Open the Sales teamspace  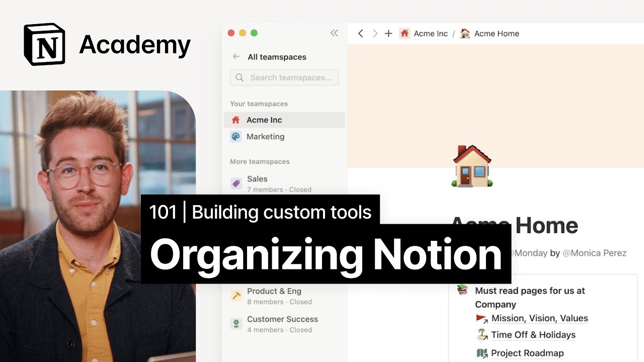point(257,179)
